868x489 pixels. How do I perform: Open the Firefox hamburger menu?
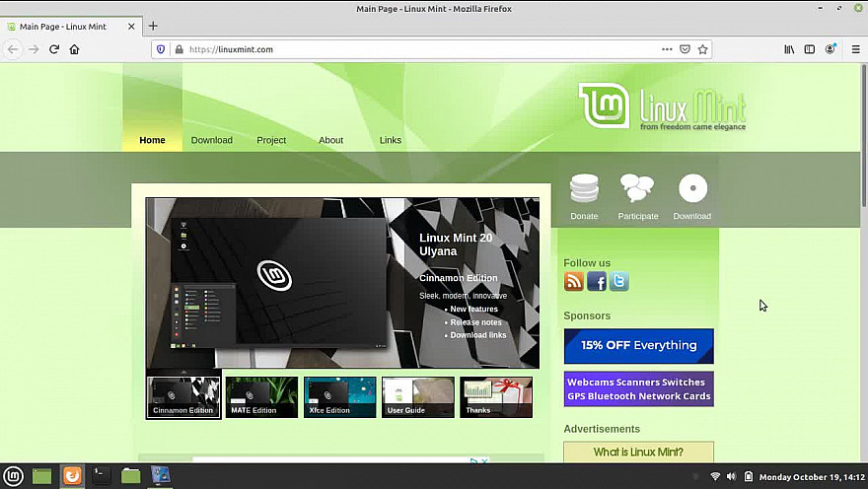click(x=855, y=49)
